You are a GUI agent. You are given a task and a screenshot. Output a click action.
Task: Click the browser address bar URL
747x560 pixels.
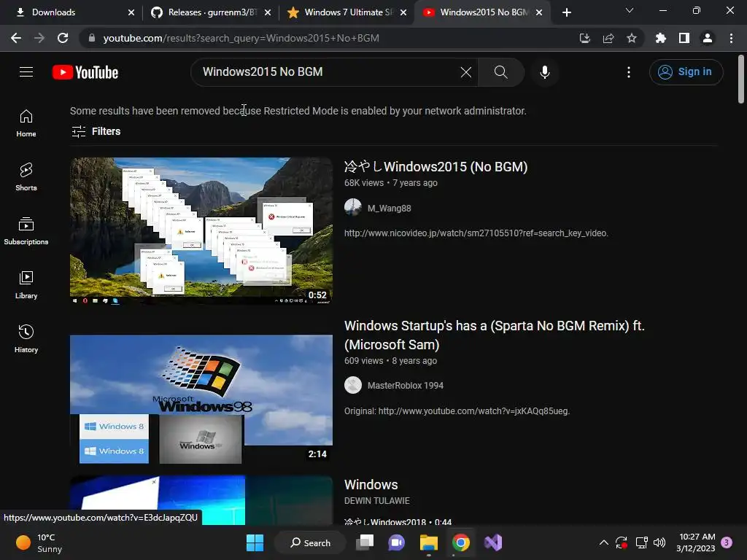[x=241, y=38]
